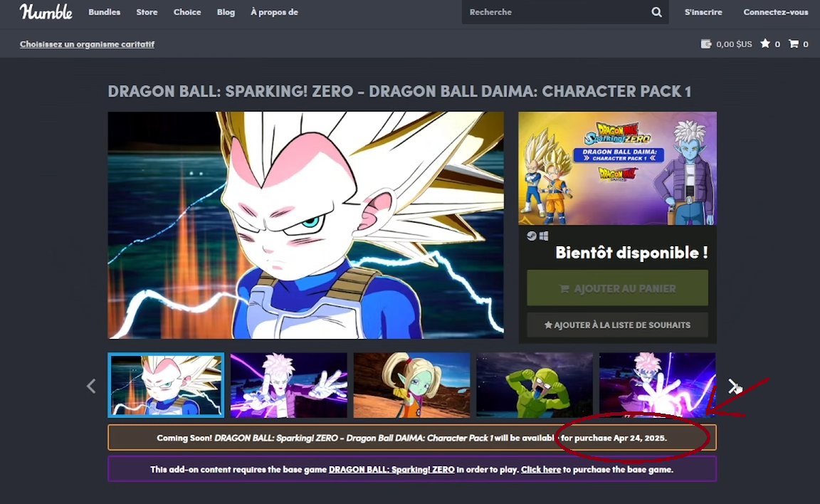The width and height of the screenshot is (820, 504).
Task: Select the Vegeta close-up thumbnail
Action: (x=167, y=385)
